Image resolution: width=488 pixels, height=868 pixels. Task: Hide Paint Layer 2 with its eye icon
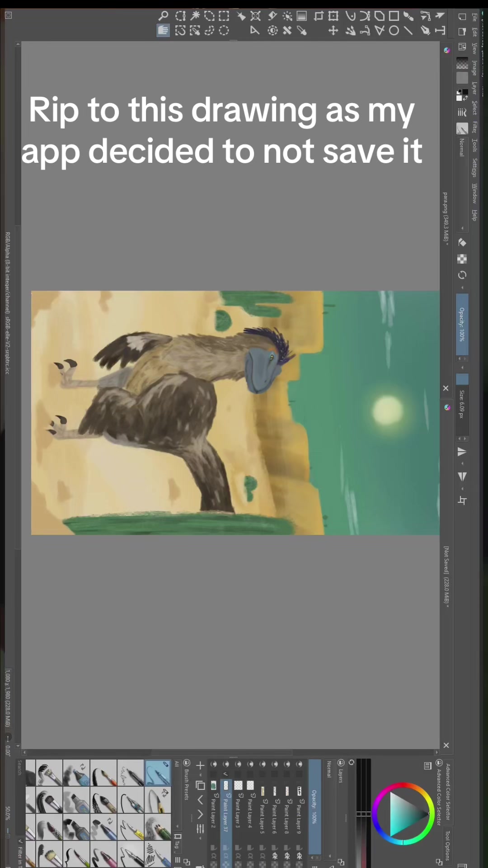214,764
